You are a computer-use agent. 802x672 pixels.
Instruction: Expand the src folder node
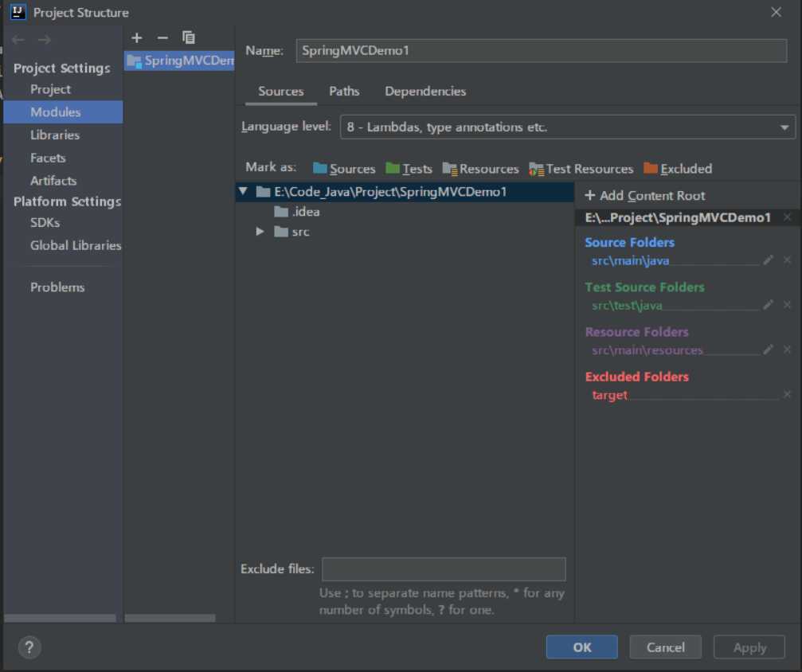pyautogui.click(x=260, y=232)
